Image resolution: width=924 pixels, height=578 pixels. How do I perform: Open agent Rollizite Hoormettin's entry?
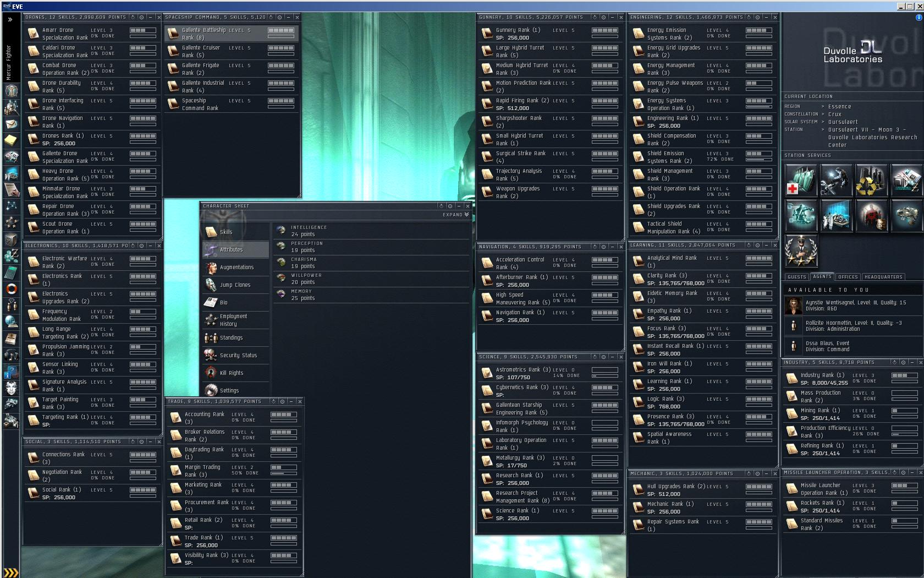tap(853, 326)
